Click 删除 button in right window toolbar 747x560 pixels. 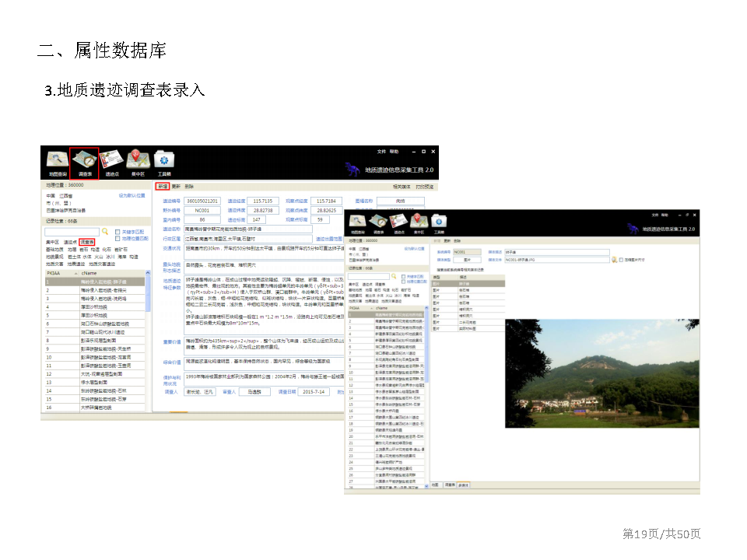pyautogui.click(x=457, y=240)
